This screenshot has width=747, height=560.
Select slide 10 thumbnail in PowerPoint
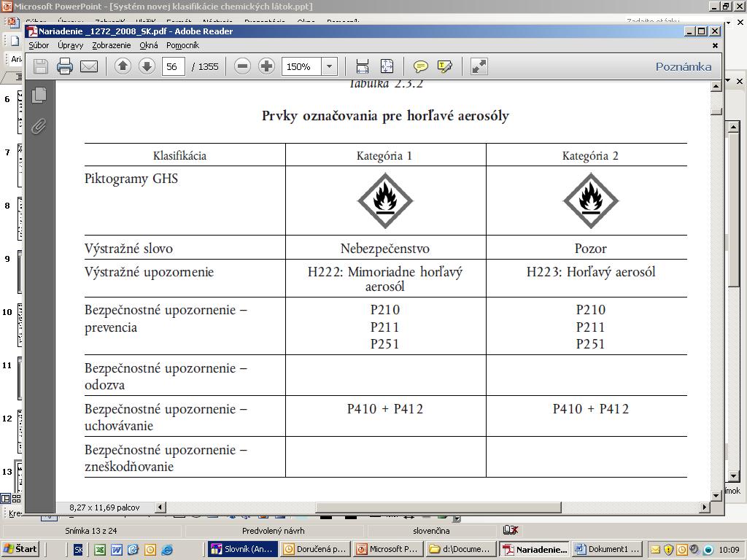coord(20,325)
